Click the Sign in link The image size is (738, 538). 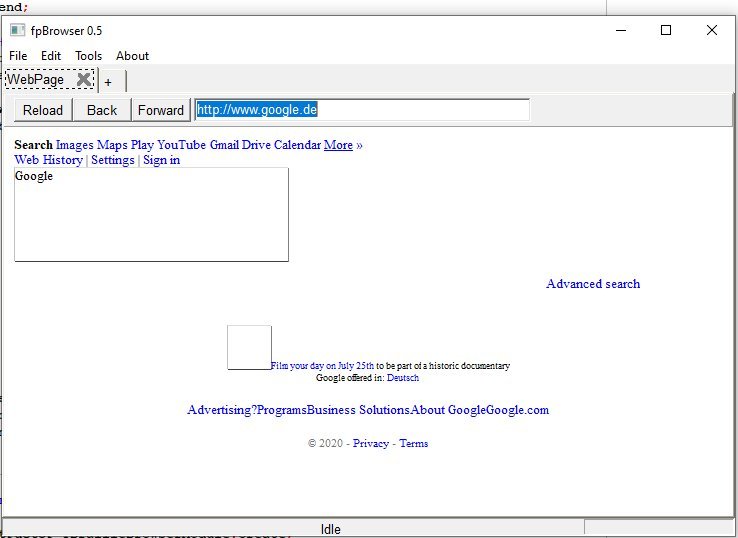(x=161, y=160)
